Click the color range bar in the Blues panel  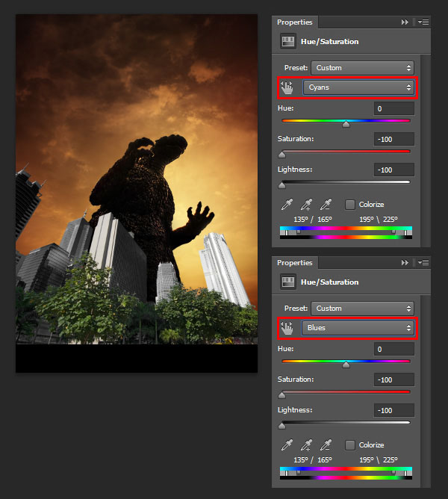click(346, 473)
